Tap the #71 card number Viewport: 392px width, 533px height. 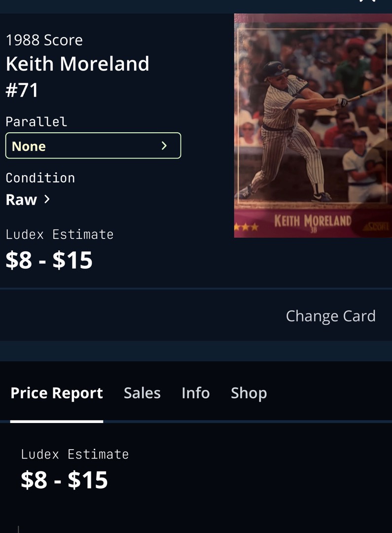22,90
